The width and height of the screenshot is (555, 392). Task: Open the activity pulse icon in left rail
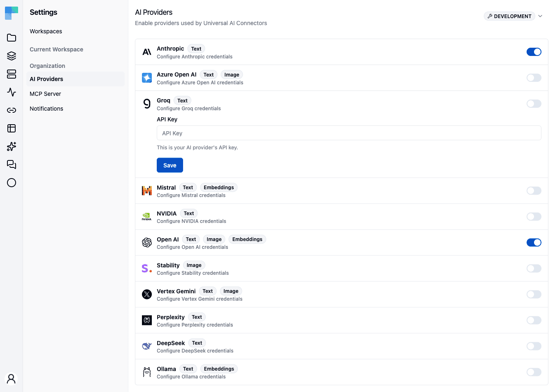coord(12,92)
